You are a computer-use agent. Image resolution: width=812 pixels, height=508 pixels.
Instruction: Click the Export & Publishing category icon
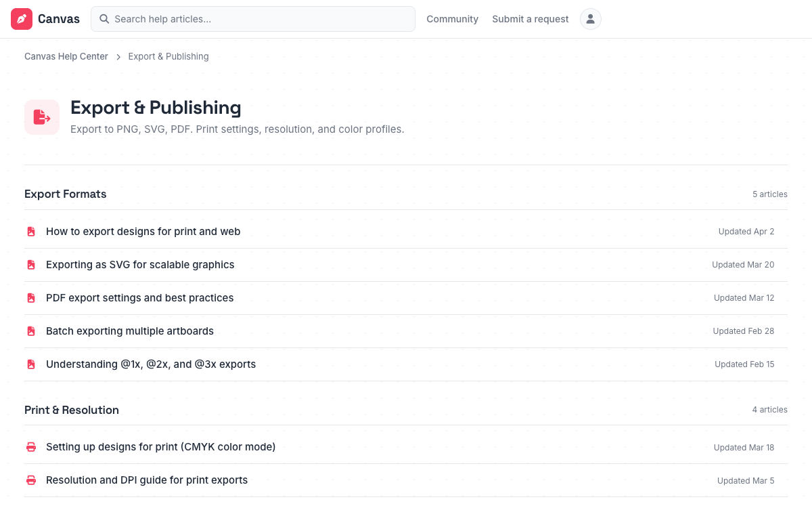[42, 117]
